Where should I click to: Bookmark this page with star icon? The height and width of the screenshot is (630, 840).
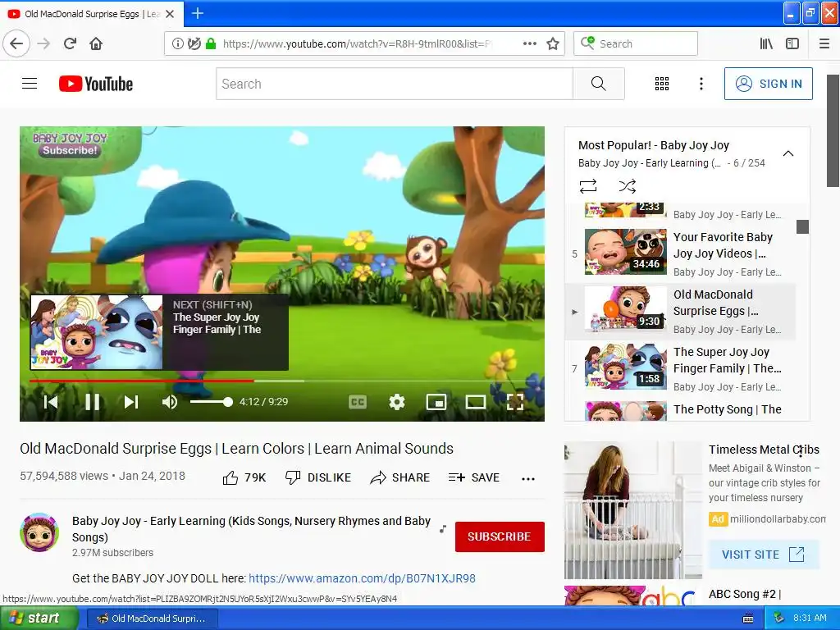click(x=553, y=43)
